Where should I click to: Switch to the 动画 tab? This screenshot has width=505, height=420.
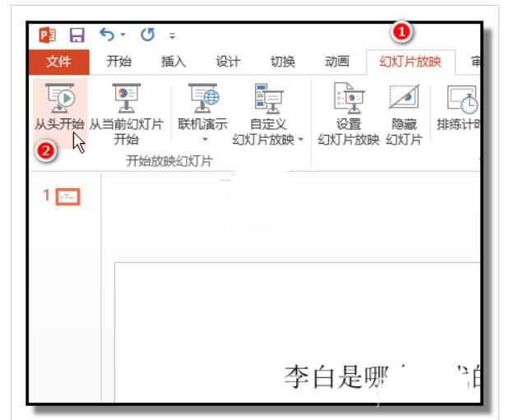[337, 61]
